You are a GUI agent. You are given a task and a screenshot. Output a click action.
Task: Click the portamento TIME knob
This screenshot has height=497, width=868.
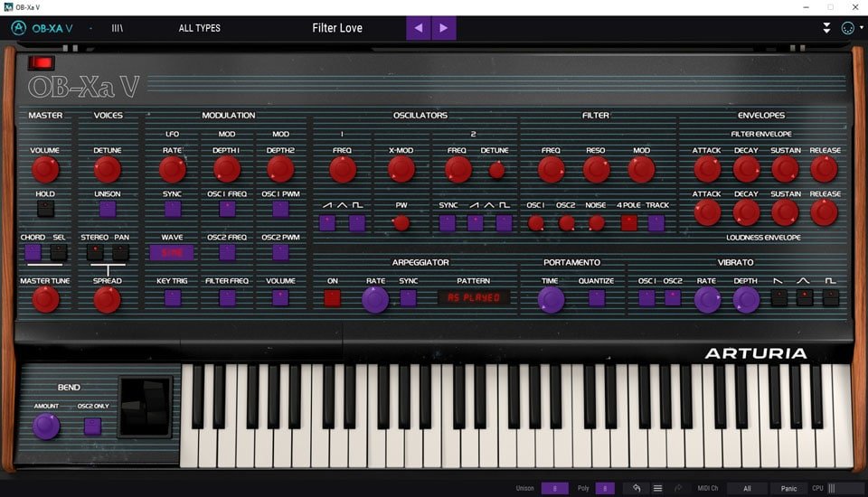tap(551, 299)
